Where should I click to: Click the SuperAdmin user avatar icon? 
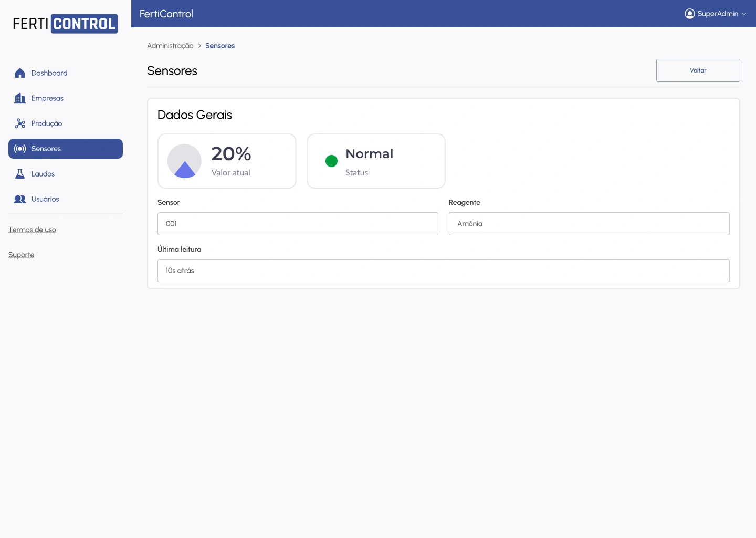[689, 14]
